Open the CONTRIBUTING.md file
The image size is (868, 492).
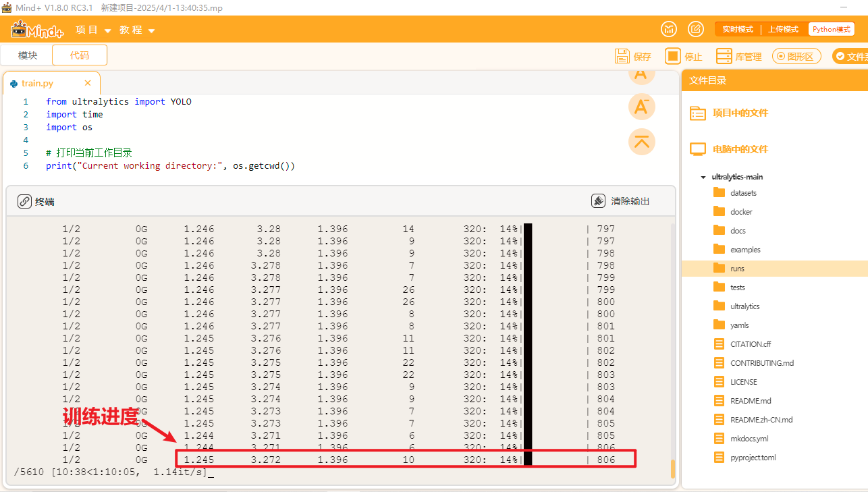point(753,363)
